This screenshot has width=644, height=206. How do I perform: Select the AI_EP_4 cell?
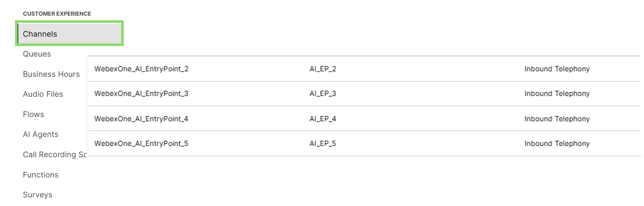pos(323,119)
